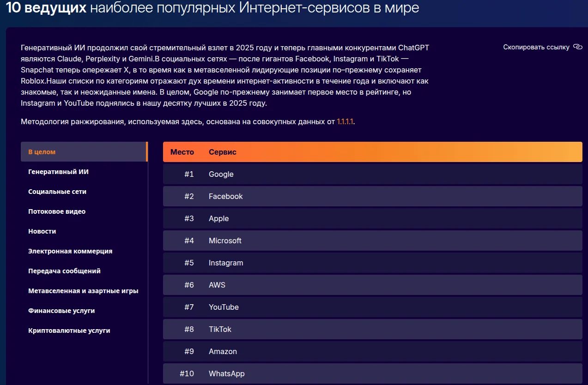Click the "Скопировать ссылку" text button

[536, 47]
